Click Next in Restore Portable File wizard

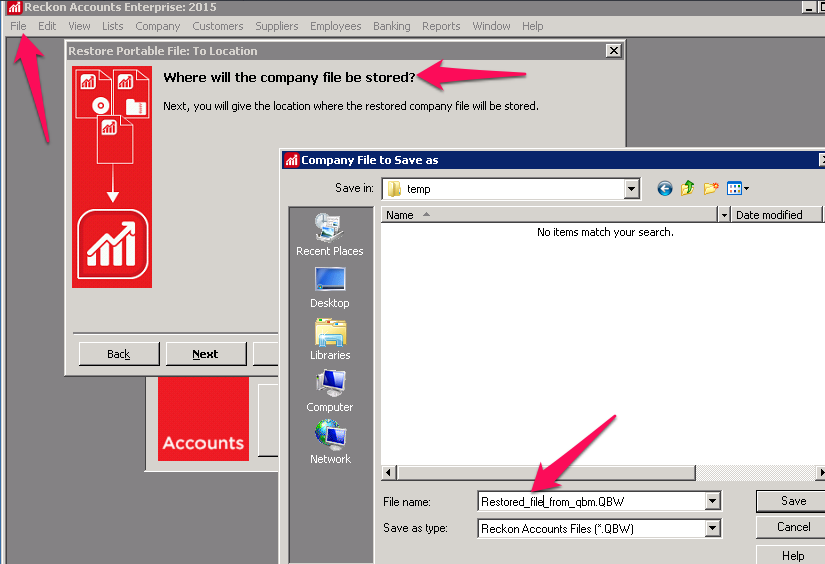[206, 354]
